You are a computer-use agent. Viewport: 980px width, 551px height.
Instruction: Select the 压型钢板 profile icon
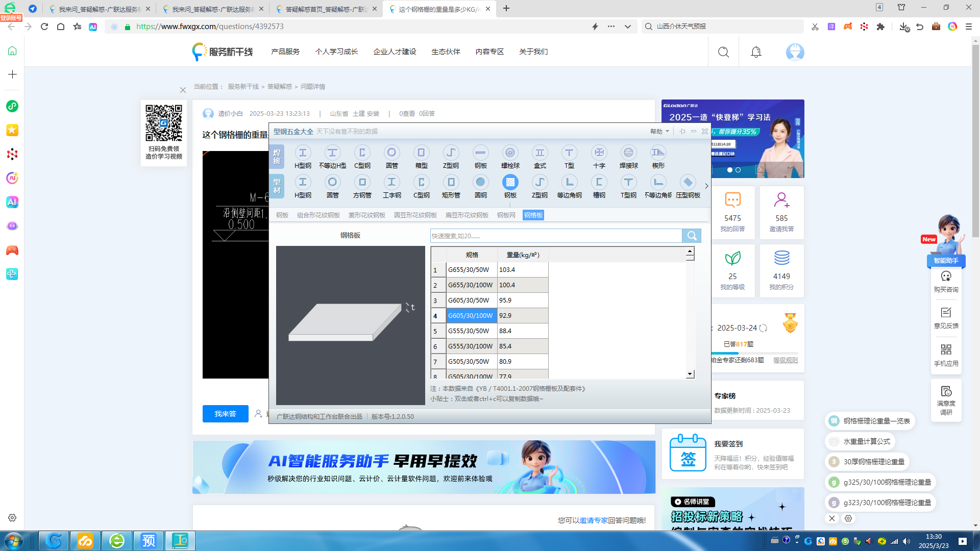coord(688,187)
